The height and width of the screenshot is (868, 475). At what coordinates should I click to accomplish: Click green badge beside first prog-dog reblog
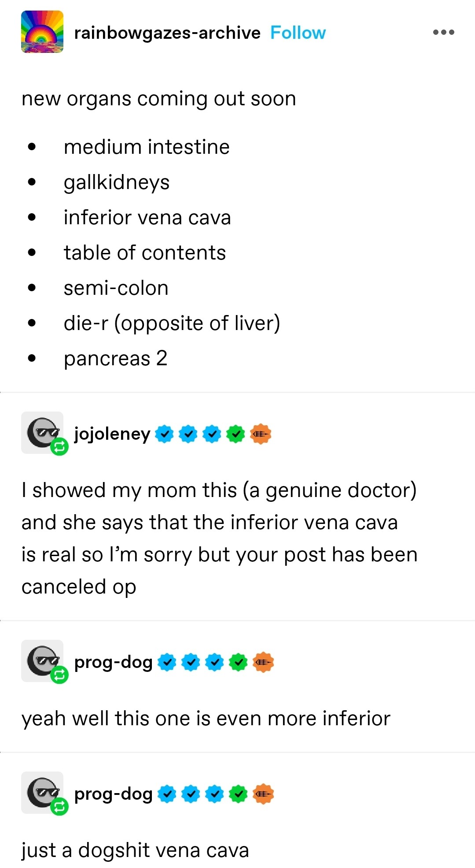pos(238,662)
